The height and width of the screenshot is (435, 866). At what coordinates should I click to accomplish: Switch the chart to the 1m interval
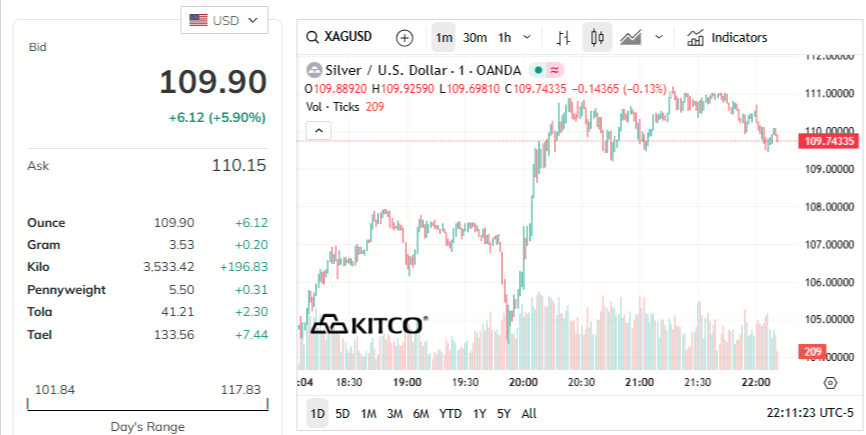(x=443, y=38)
